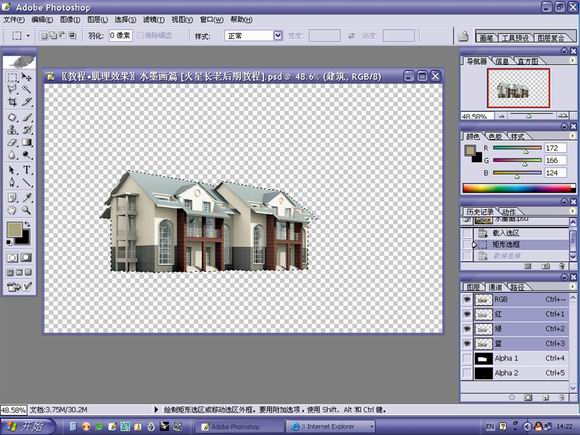
Task: Open the 样式 dropdown in options bar
Action: pos(278,36)
